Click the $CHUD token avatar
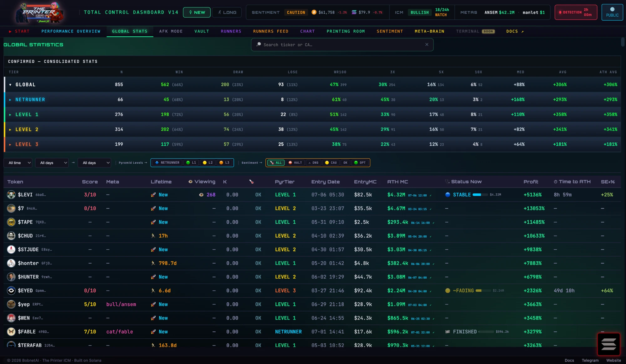626x364 pixels. pos(11,236)
